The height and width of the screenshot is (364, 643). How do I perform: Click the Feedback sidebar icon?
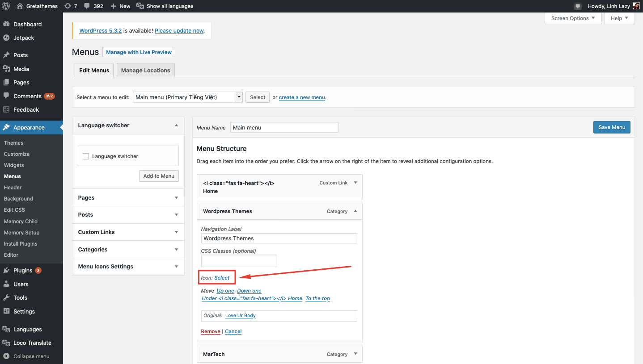coord(6,109)
